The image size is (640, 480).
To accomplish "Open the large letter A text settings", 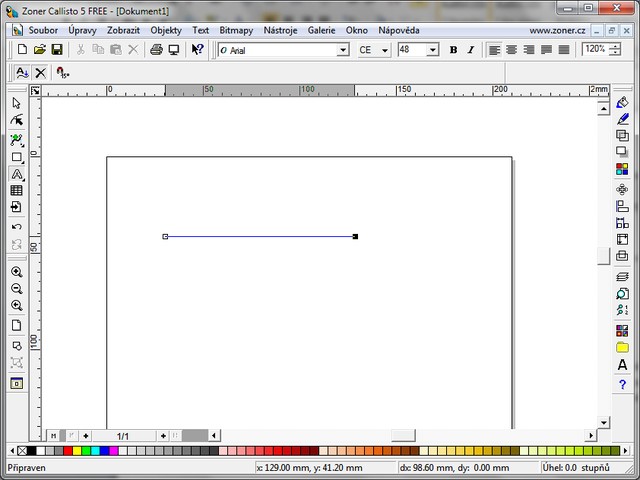I will (622, 364).
